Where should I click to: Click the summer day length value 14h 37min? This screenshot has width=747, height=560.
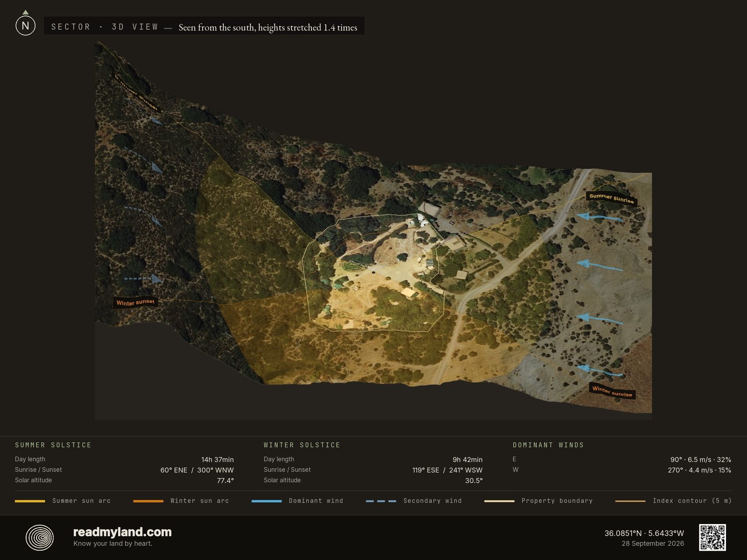(x=218, y=460)
